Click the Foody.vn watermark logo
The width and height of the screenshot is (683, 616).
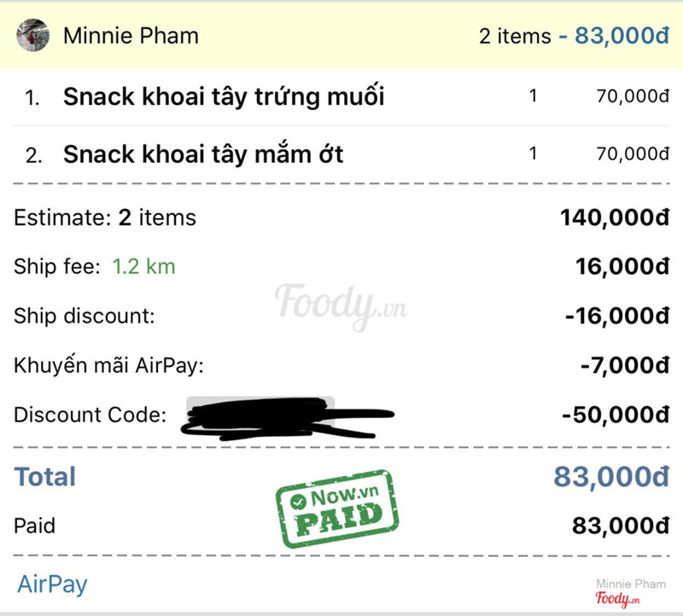pos(340,303)
